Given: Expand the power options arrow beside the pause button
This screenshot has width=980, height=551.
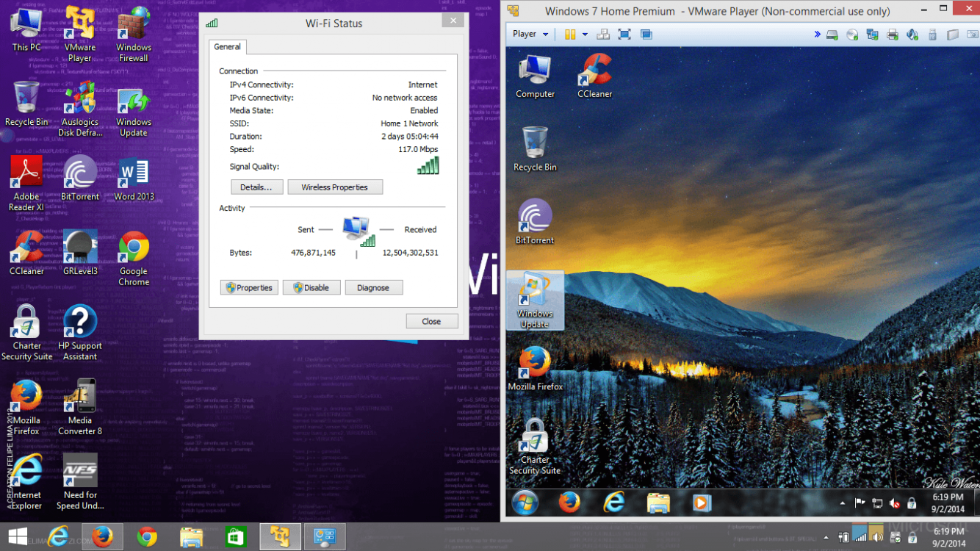Looking at the screenshot, I should (x=585, y=34).
